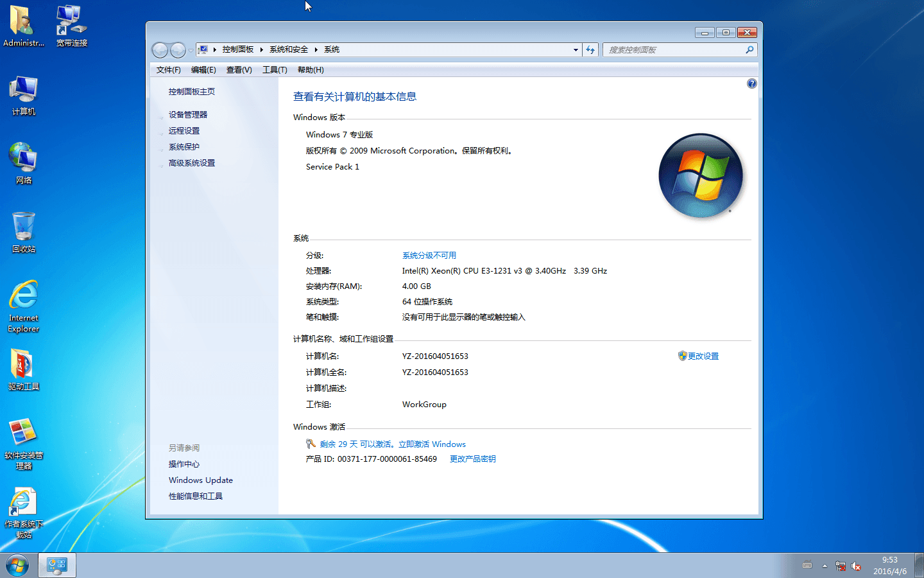Viewport: 924px width, 578px height.
Task: Click the volume icon in system tray
Action: tap(855, 566)
